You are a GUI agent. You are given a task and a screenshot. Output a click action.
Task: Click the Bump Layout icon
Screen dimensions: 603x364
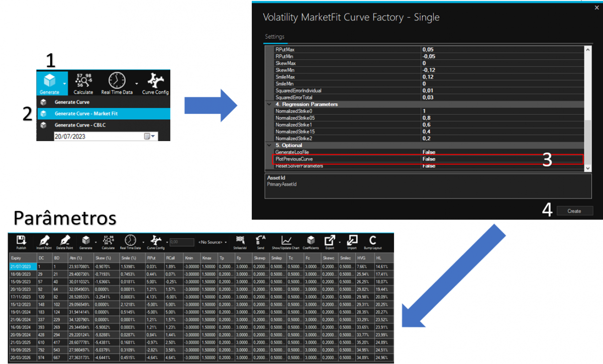pos(372,241)
